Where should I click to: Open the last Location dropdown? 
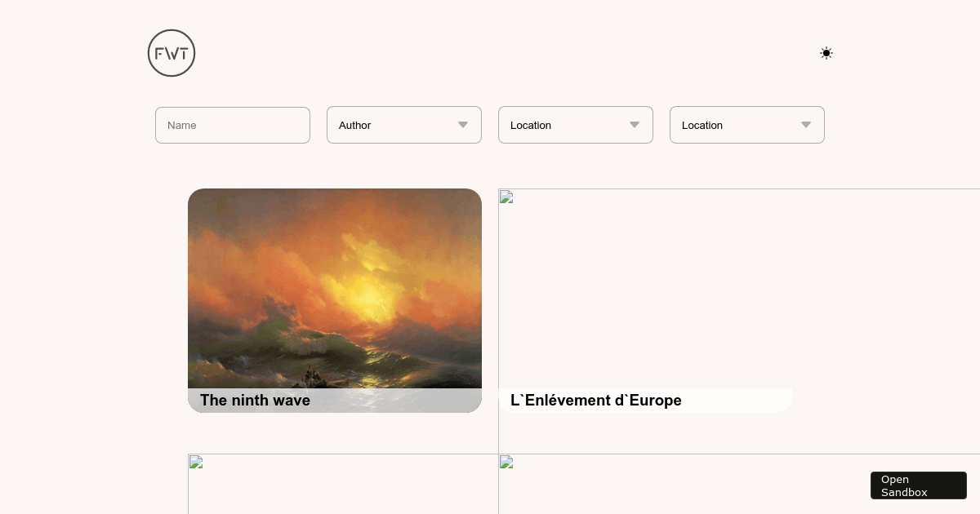click(747, 125)
